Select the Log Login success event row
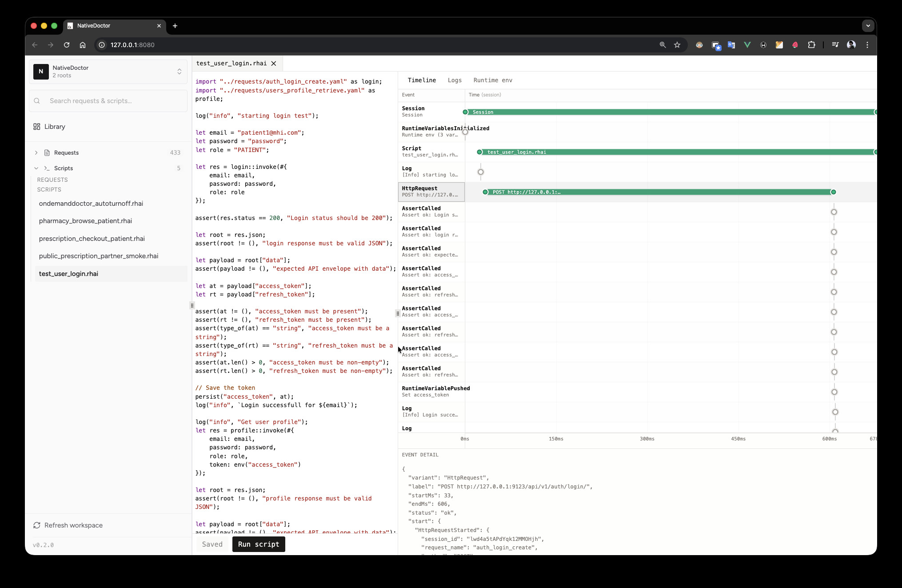902x588 pixels. click(431, 412)
